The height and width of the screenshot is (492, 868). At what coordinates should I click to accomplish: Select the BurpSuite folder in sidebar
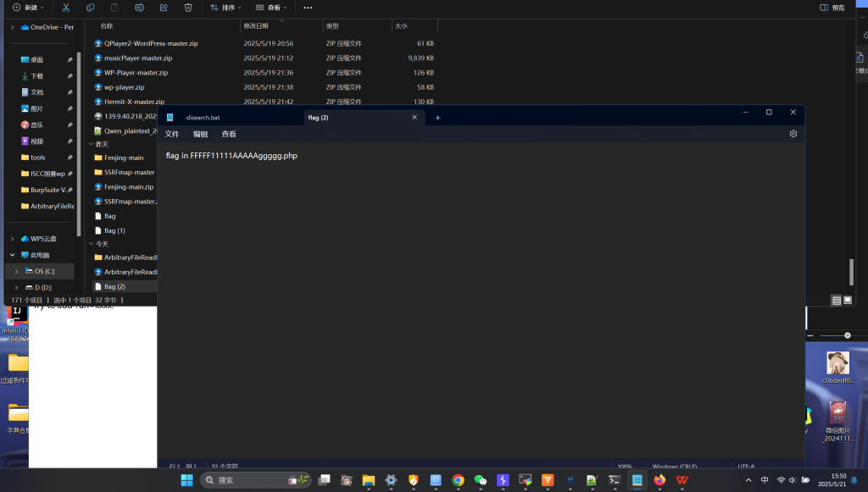click(x=47, y=191)
